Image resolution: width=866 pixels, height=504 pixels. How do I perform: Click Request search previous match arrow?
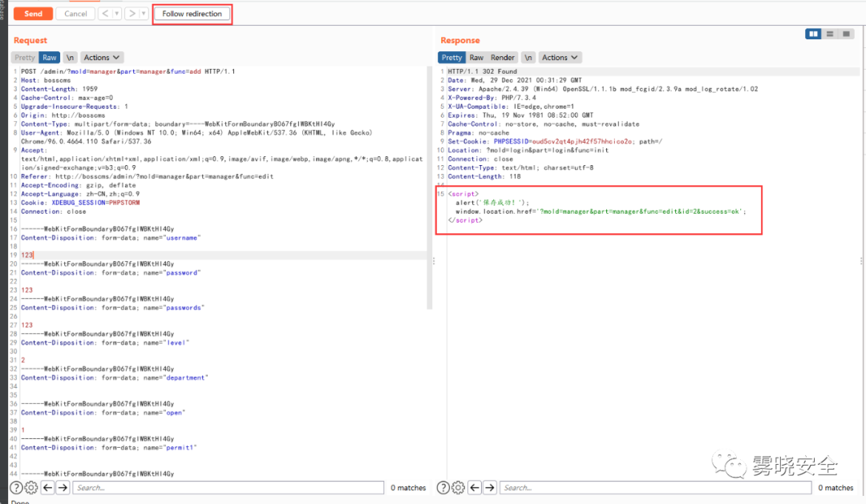(47, 487)
